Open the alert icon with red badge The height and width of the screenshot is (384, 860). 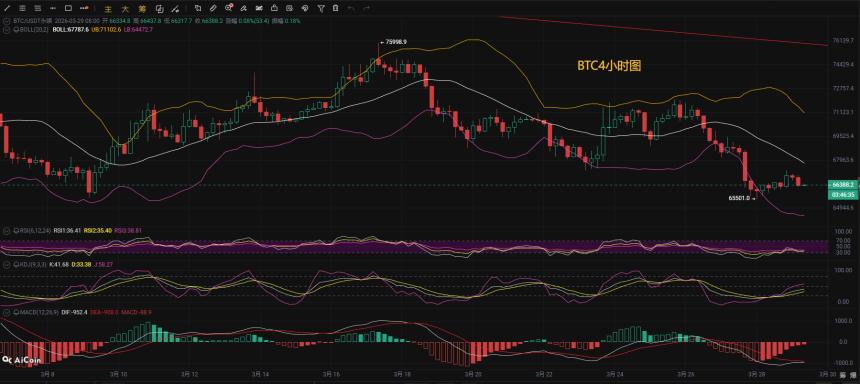(x=229, y=8)
